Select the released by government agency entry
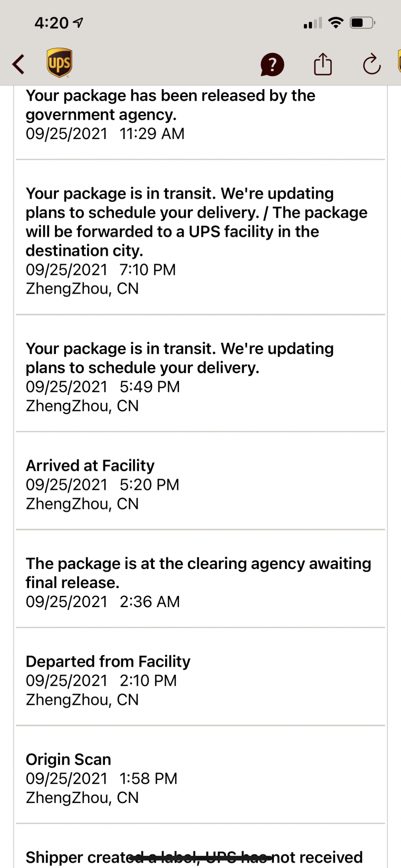This screenshot has width=401, height=868. pyautogui.click(x=200, y=115)
